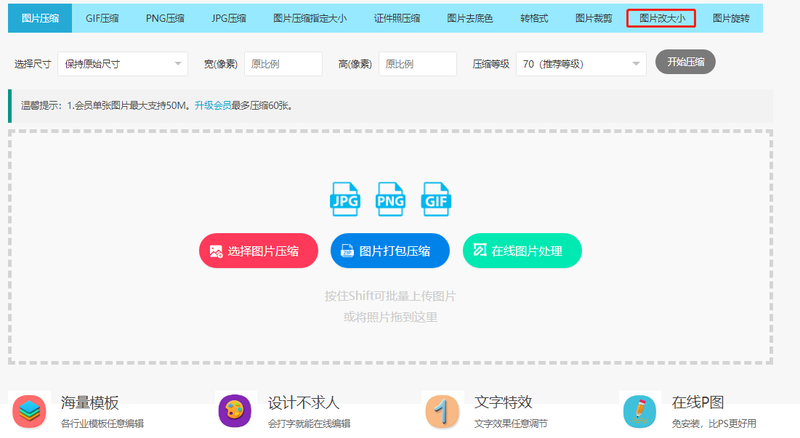Open the 转格式 tab
This screenshot has height=438, width=800.
[534, 18]
